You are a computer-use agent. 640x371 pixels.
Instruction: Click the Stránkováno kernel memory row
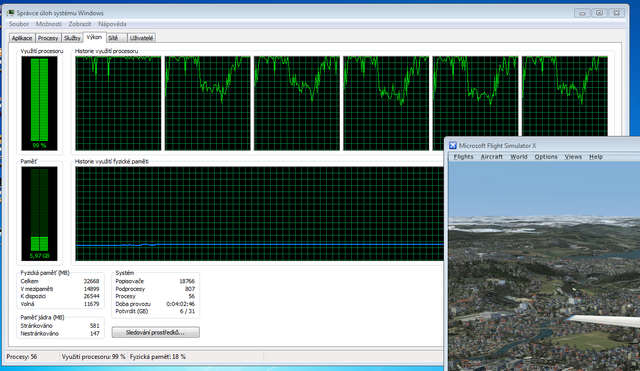pyautogui.click(x=60, y=326)
